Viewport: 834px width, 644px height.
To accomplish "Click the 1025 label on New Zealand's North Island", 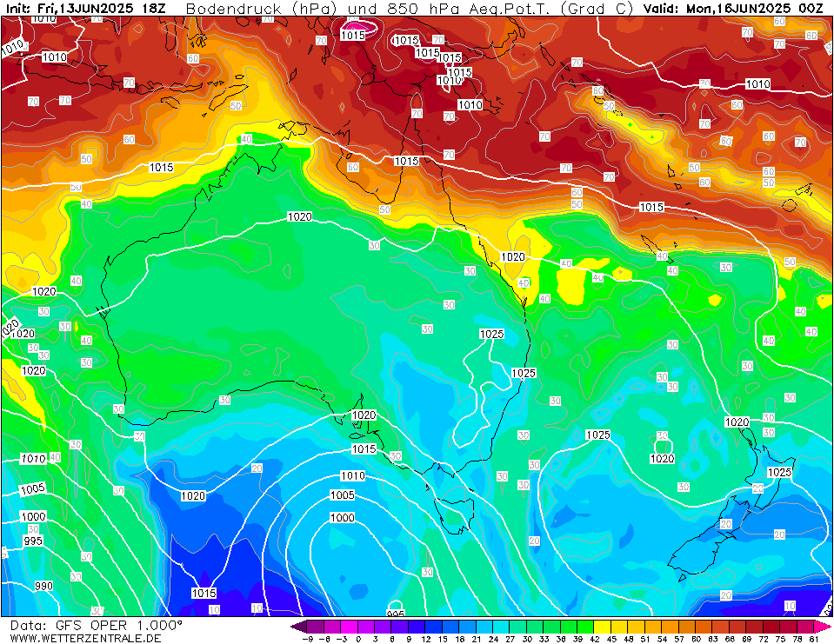I will point(779,473).
